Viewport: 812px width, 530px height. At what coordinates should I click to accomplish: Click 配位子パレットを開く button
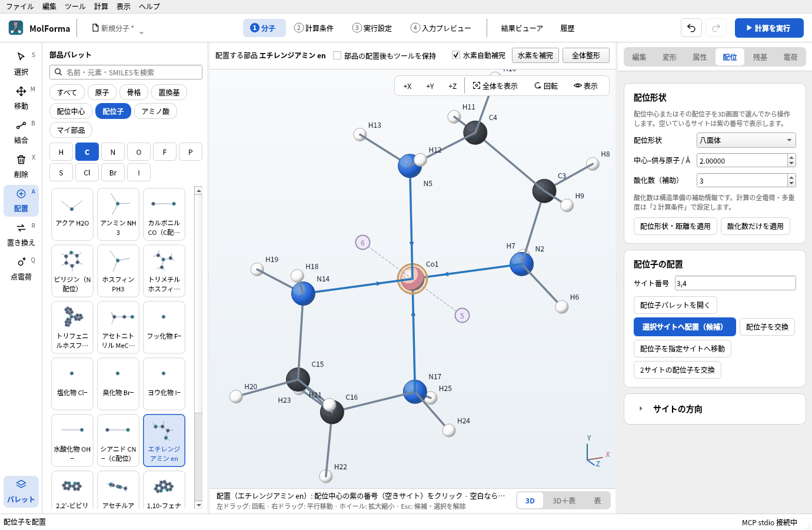(675, 305)
